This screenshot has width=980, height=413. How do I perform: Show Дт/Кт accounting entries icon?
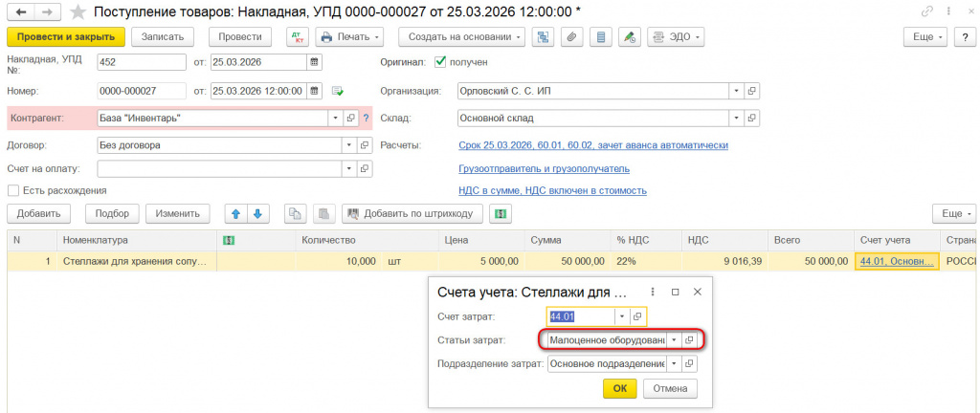point(299,37)
